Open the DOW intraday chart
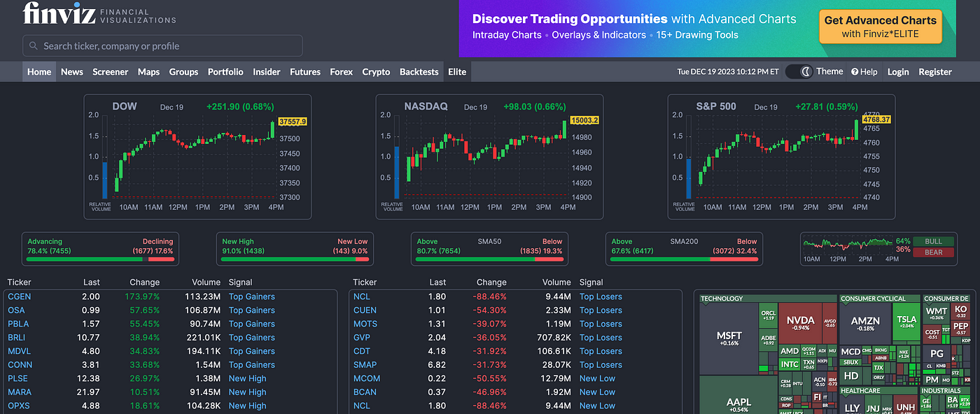This screenshot has width=980, height=414. [x=197, y=157]
